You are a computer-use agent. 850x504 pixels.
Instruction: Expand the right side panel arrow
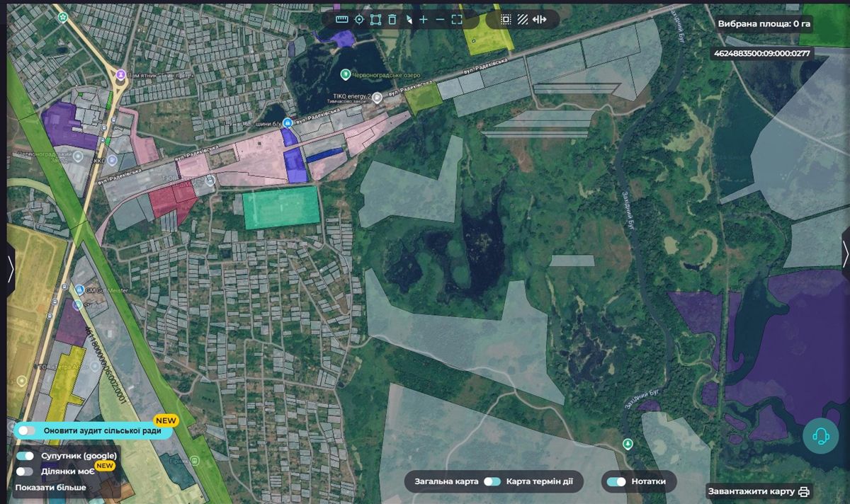point(846,253)
